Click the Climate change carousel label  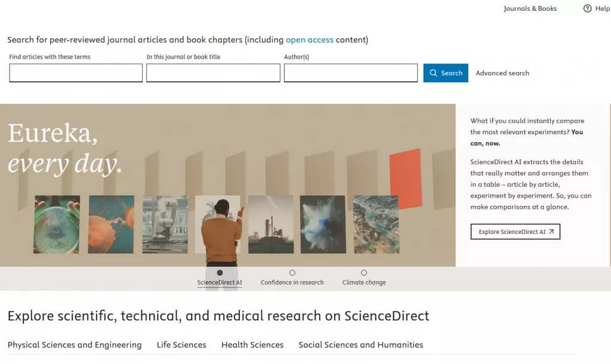[x=364, y=283]
